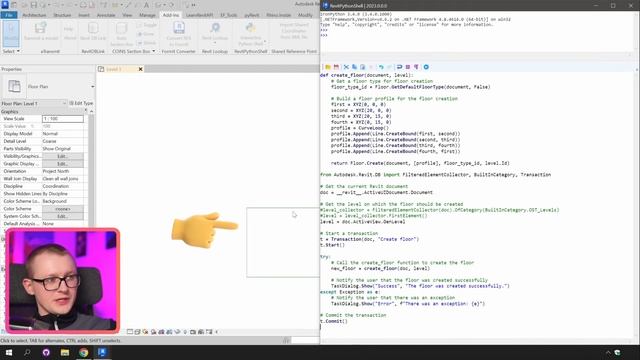640x360 pixels.
Task: Click the first view control bar icon
Action: coord(130,332)
